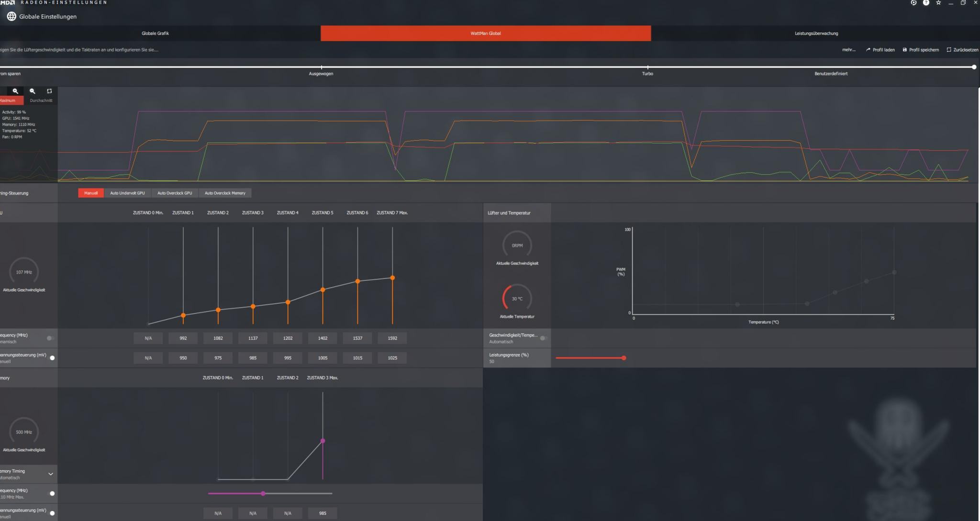
Task: Open the mehr... menu
Action: pyautogui.click(x=848, y=50)
